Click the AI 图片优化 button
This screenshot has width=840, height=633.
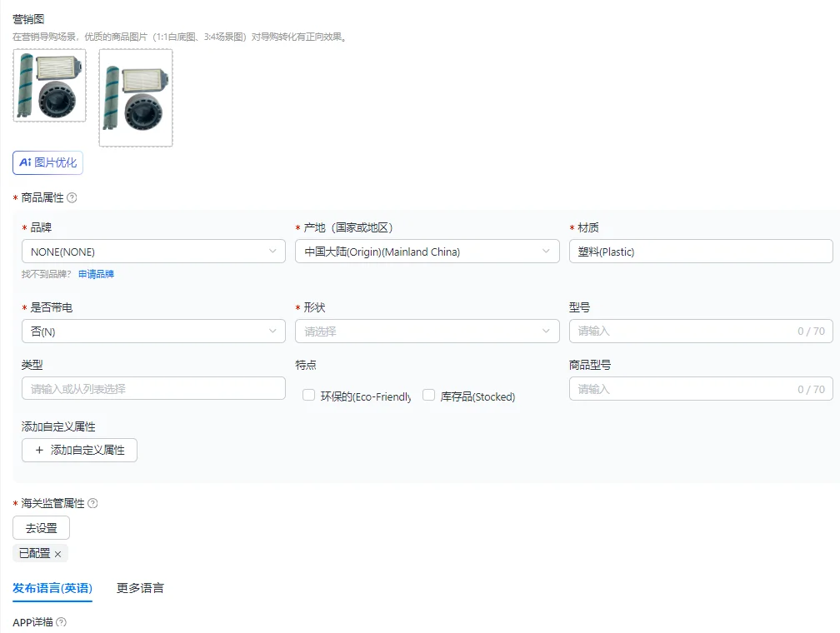coord(47,162)
